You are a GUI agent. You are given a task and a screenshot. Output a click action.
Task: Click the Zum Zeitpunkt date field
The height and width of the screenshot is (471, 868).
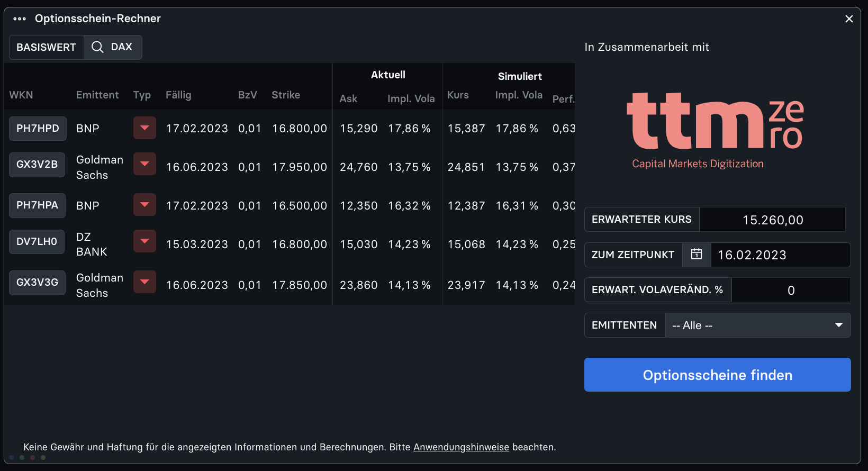[780, 255]
